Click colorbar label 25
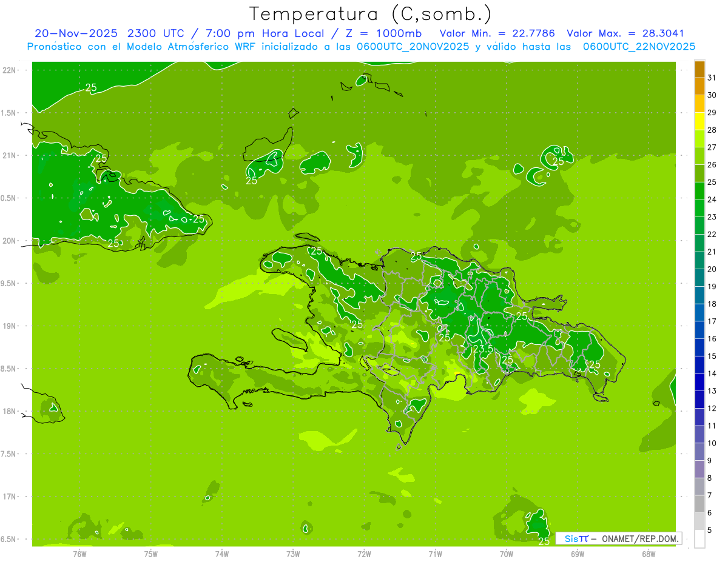 tap(712, 182)
